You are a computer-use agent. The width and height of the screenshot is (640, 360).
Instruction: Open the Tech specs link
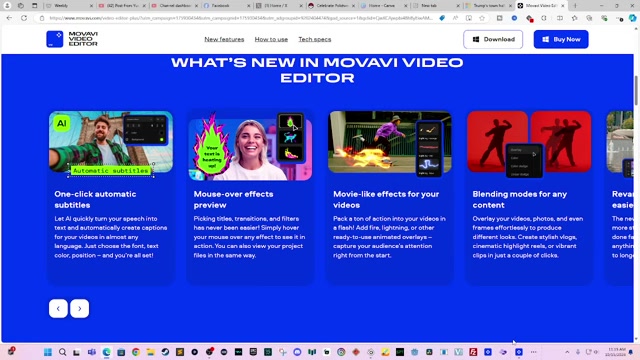point(315,39)
